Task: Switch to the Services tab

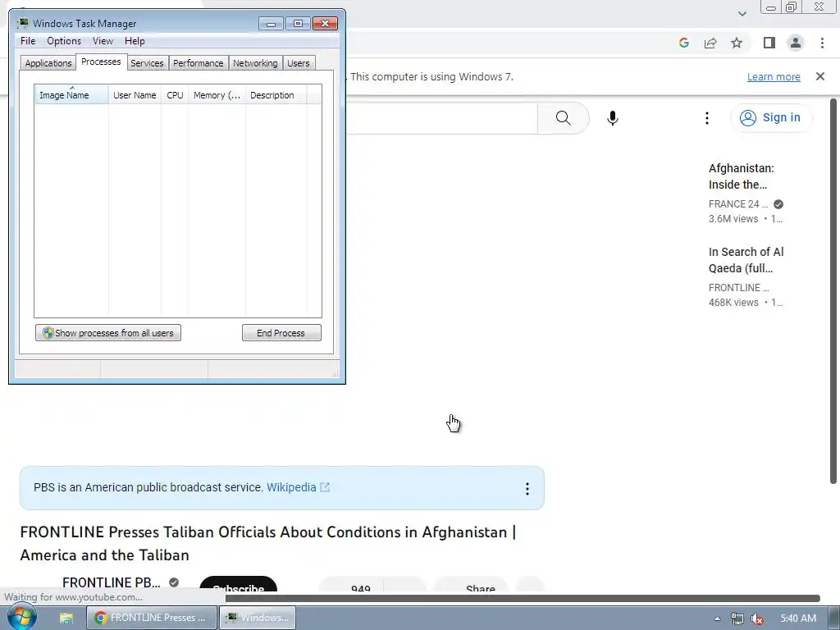Action: 147,63
